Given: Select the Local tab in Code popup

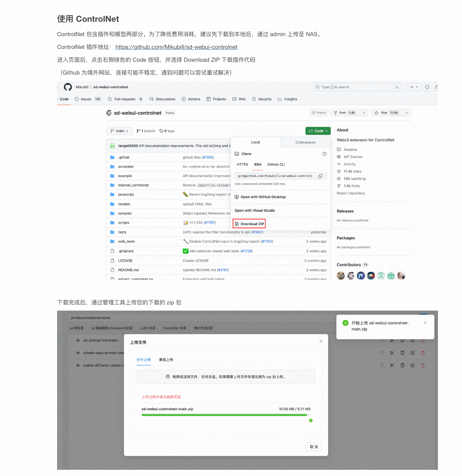Looking at the screenshot, I should [x=255, y=142].
